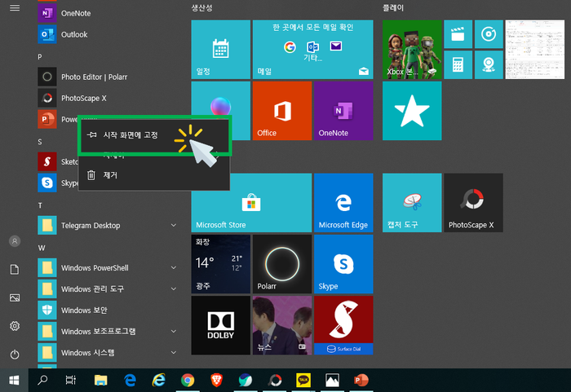Jump to letter W section header
The height and width of the screenshot is (392, 571).
(x=42, y=248)
